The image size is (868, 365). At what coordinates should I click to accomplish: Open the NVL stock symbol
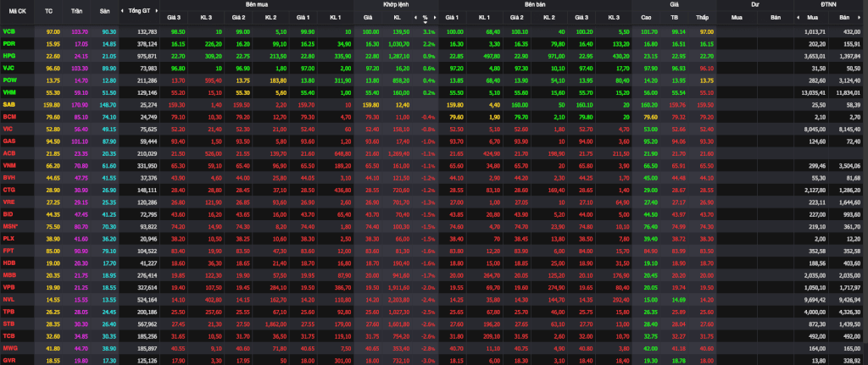[x=8, y=299]
